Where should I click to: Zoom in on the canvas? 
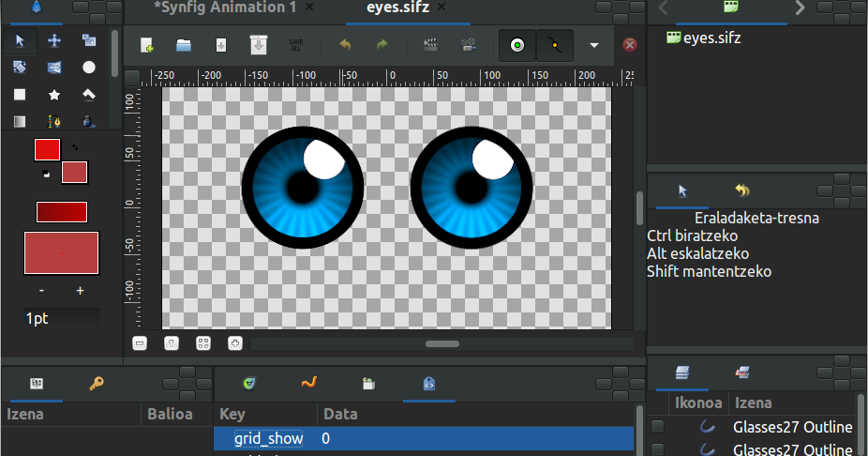(235, 343)
